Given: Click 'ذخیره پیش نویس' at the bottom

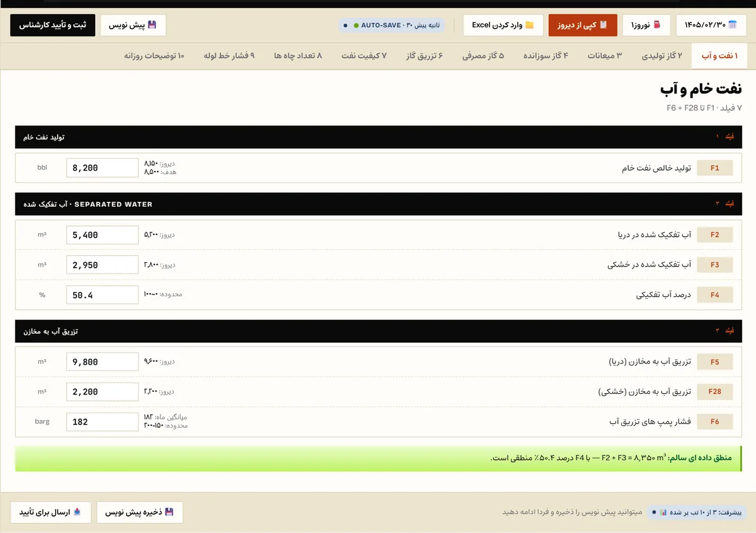Looking at the screenshot, I should pos(140,512).
